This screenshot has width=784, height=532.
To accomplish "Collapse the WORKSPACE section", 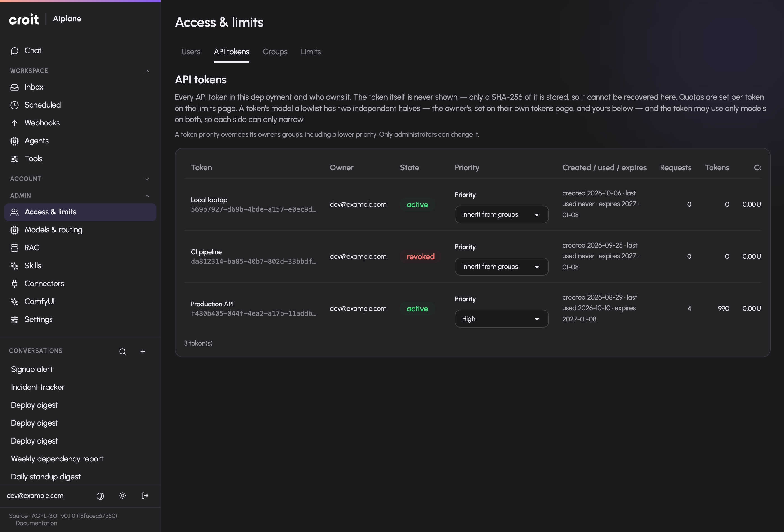I will [147, 71].
